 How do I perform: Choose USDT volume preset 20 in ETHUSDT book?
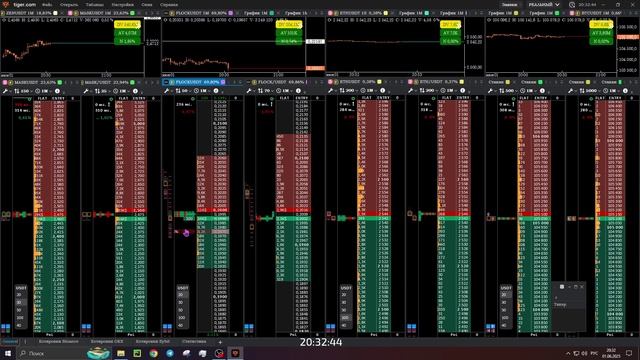[x=344, y=295]
